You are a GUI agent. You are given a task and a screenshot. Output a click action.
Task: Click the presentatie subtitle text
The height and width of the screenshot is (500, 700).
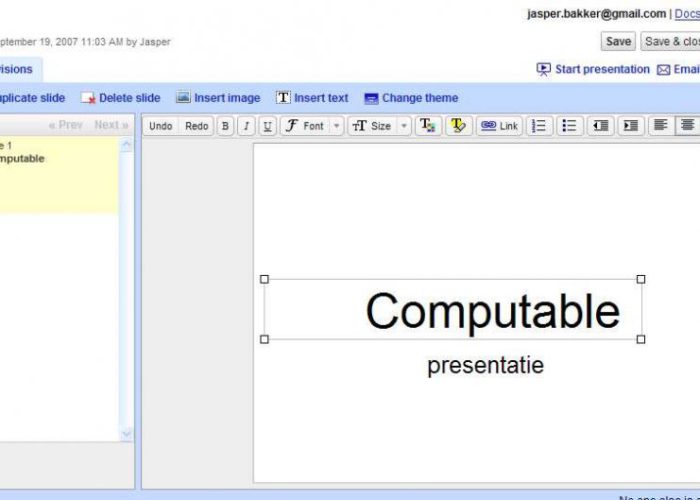point(486,366)
